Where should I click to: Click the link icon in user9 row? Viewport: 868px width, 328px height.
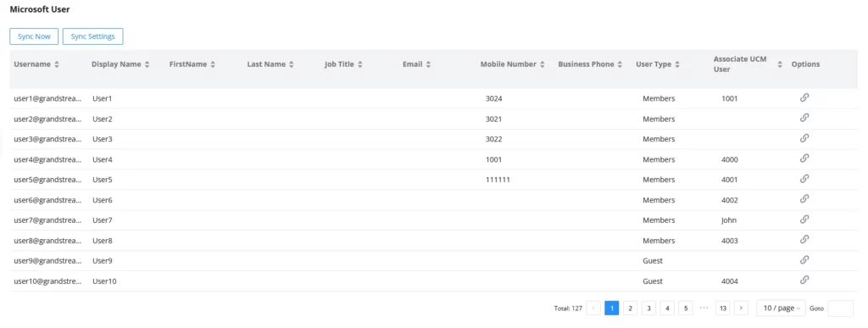(x=804, y=260)
